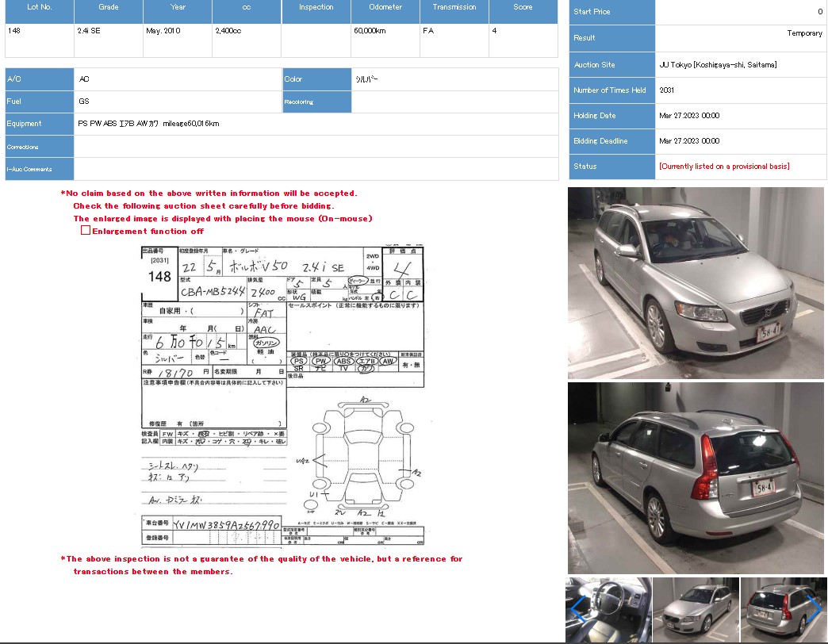Click the Recoloring label cell
The width and height of the screenshot is (828, 644).
316,102
